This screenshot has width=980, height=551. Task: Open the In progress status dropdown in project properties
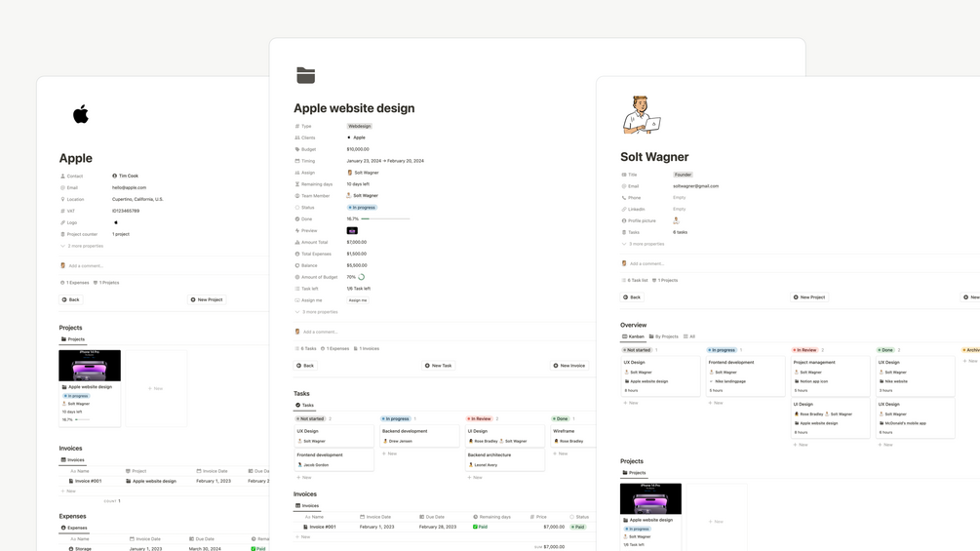[362, 208]
